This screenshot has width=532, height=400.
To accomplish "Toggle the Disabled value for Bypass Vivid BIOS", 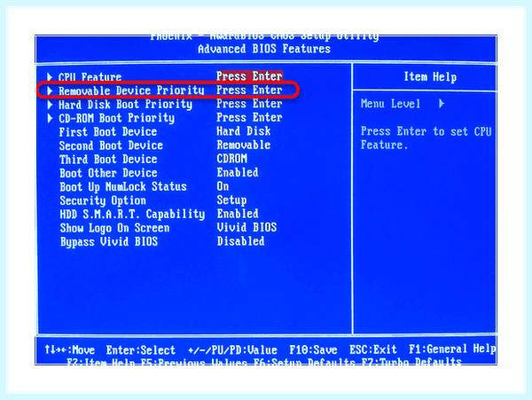I will 240,241.
